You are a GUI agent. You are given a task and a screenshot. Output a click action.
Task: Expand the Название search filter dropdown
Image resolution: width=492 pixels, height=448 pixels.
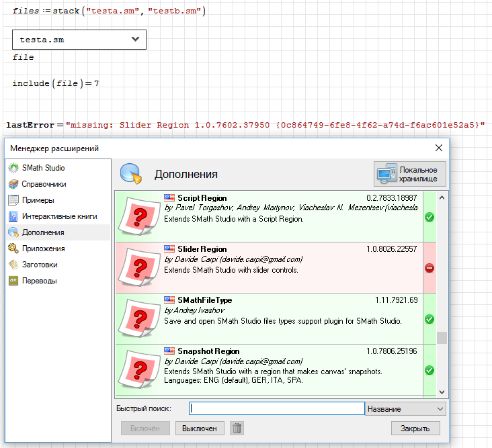tap(405, 408)
